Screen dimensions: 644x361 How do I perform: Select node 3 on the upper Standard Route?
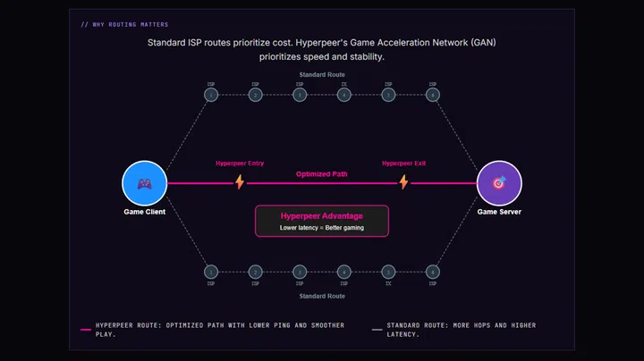[x=300, y=95]
